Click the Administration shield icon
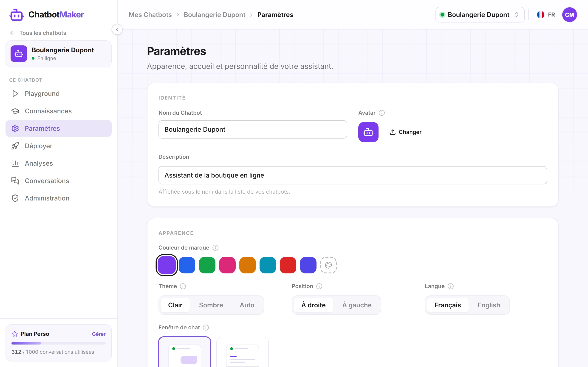Screen dimensions: 588x367 point(15,198)
